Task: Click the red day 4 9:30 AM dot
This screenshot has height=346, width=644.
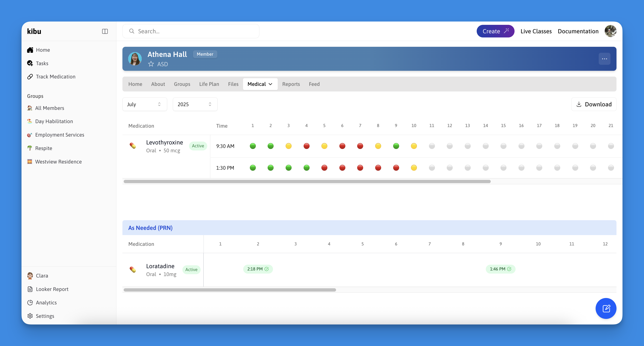Action: (306, 146)
